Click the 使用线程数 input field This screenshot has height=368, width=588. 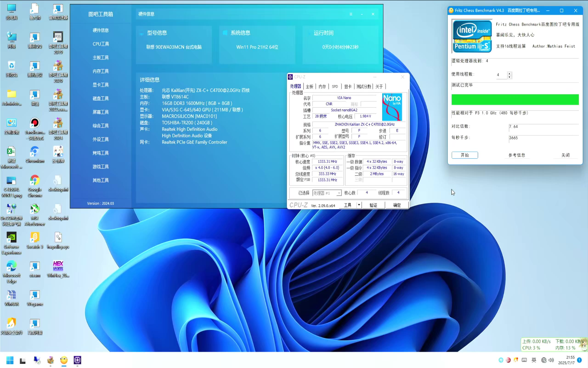501,75
